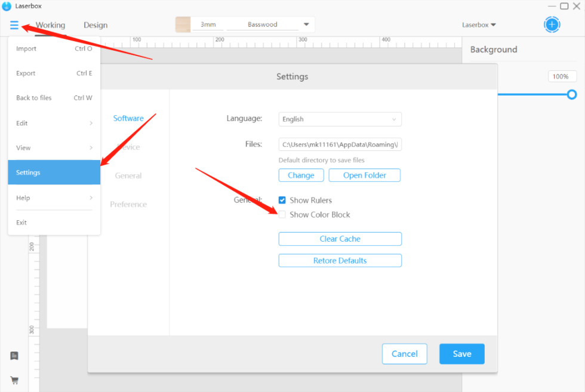The image size is (585, 392).
Task: Save the Settings changes
Action: click(462, 354)
